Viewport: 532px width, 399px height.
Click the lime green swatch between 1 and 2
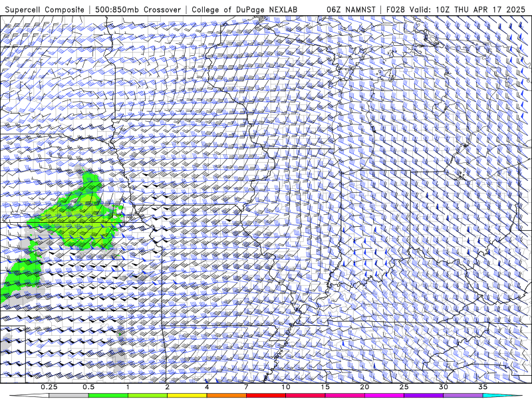(147, 396)
